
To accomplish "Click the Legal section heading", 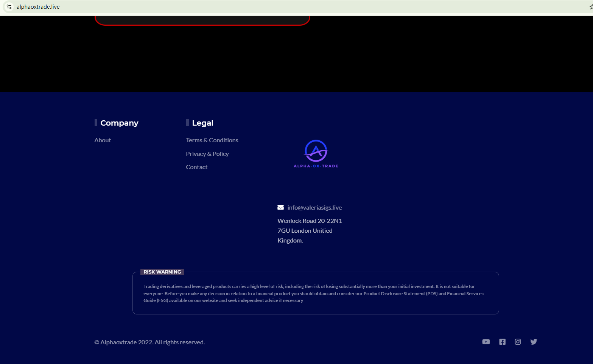I will [202, 123].
